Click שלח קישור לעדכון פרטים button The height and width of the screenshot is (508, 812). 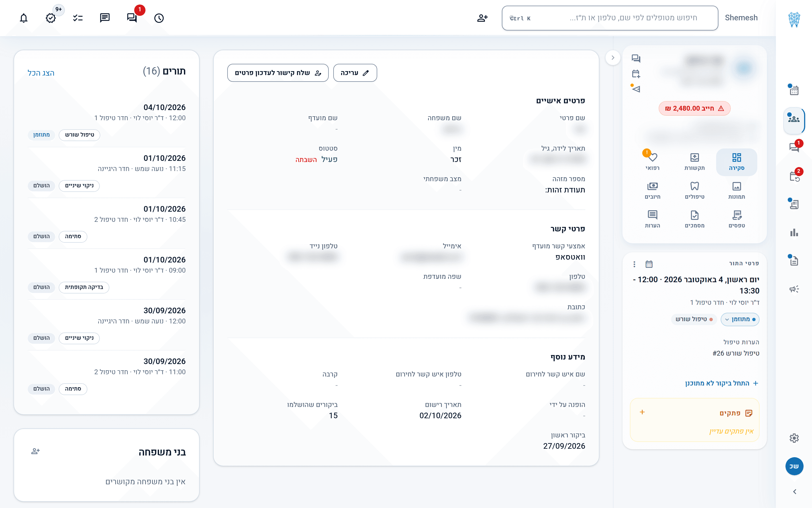tap(278, 73)
